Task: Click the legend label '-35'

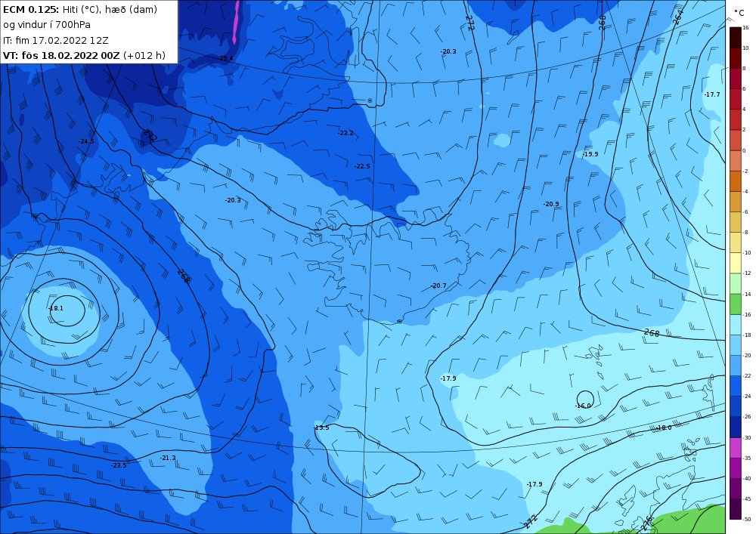Action: 746,458
